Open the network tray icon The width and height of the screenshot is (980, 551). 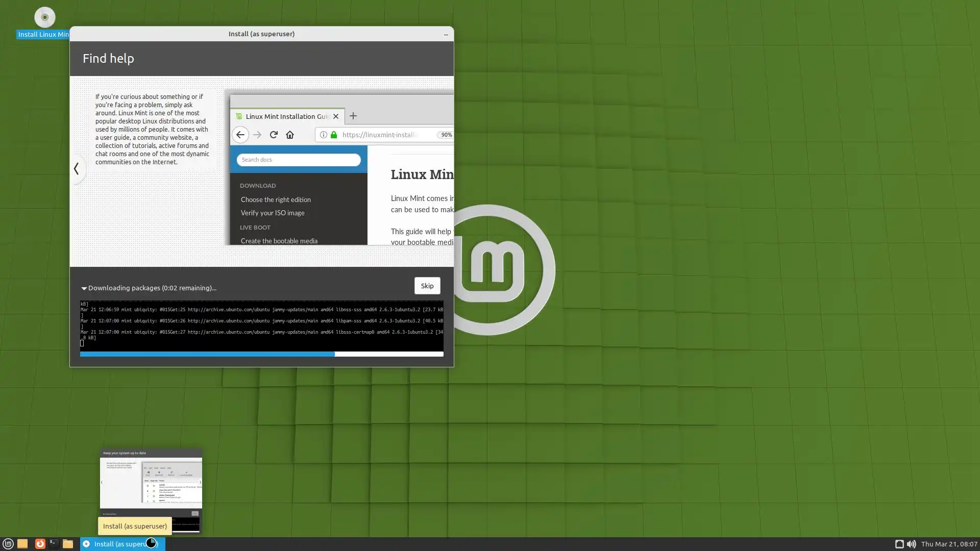click(x=899, y=544)
